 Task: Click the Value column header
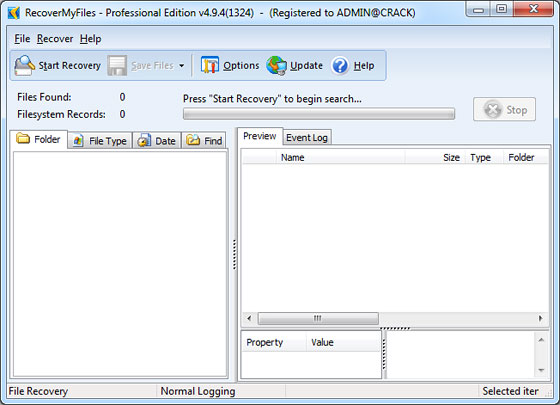344,342
